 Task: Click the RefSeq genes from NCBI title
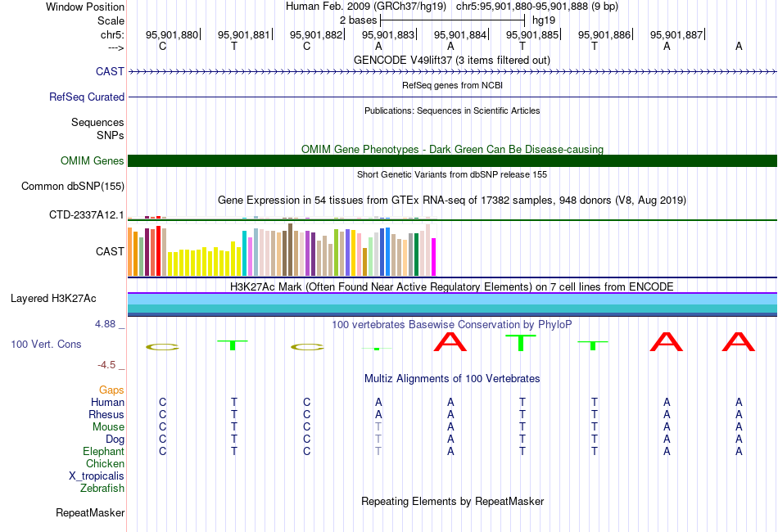tap(452, 85)
